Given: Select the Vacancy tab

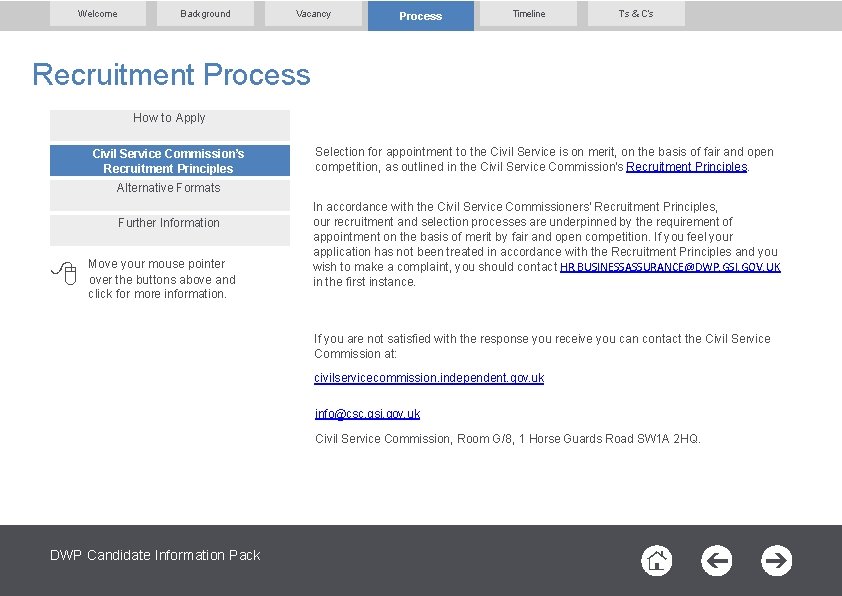Looking at the screenshot, I should [x=313, y=14].
